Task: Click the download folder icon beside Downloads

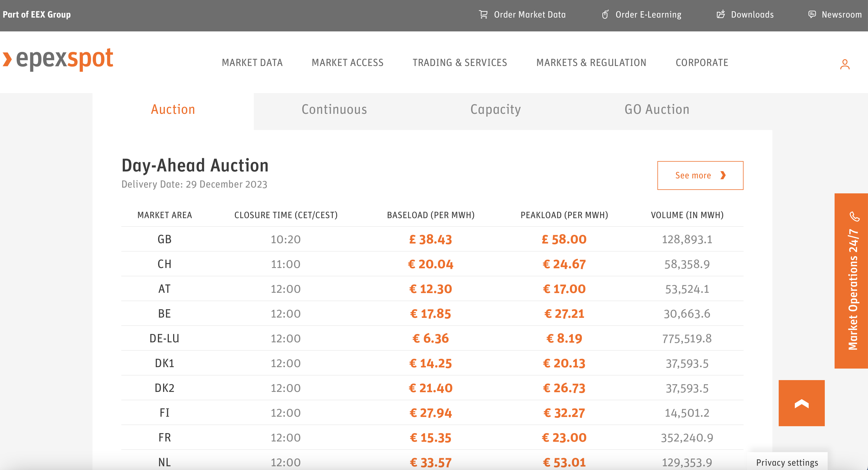Action: point(721,14)
